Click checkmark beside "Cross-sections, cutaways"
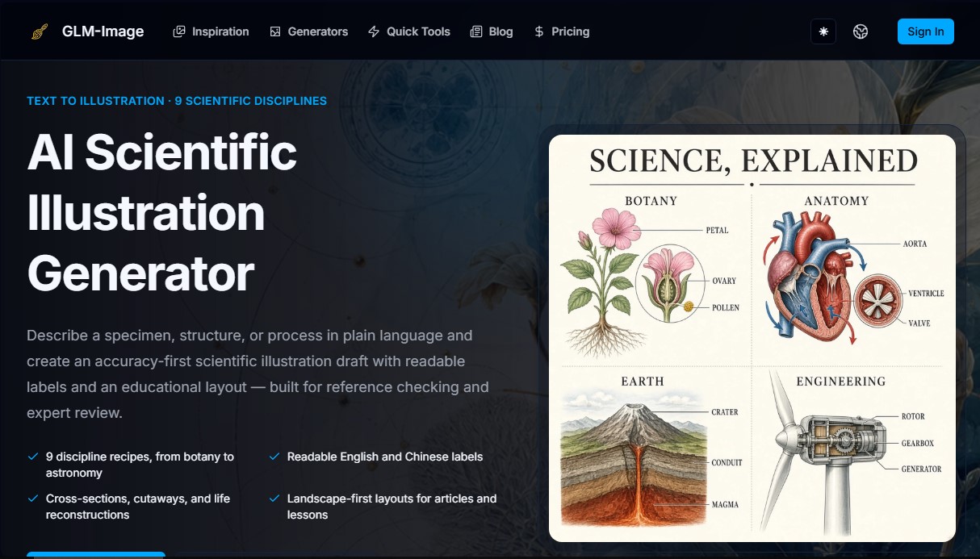The height and width of the screenshot is (559, 980). tap(33, 499)
